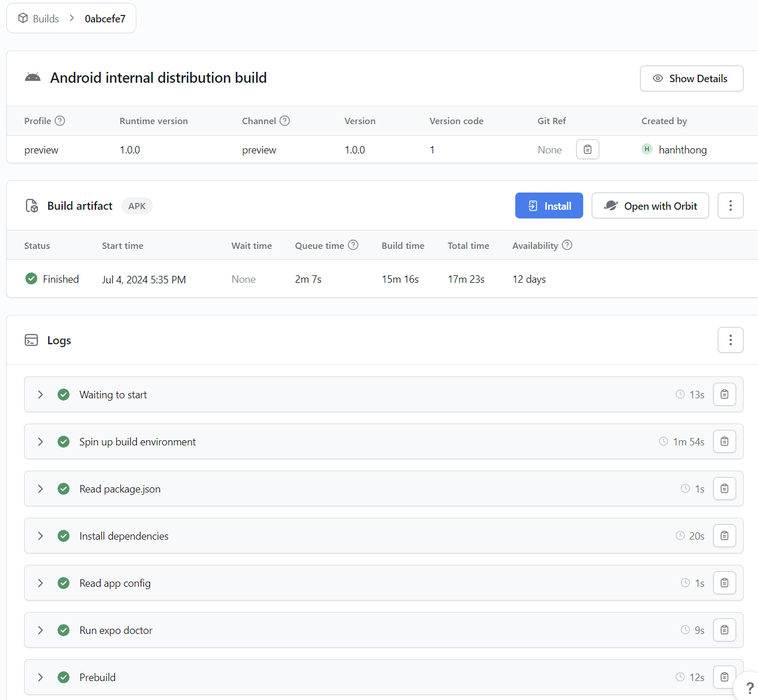
Task: Click the Channel help icon
Action: click(285, 121)
